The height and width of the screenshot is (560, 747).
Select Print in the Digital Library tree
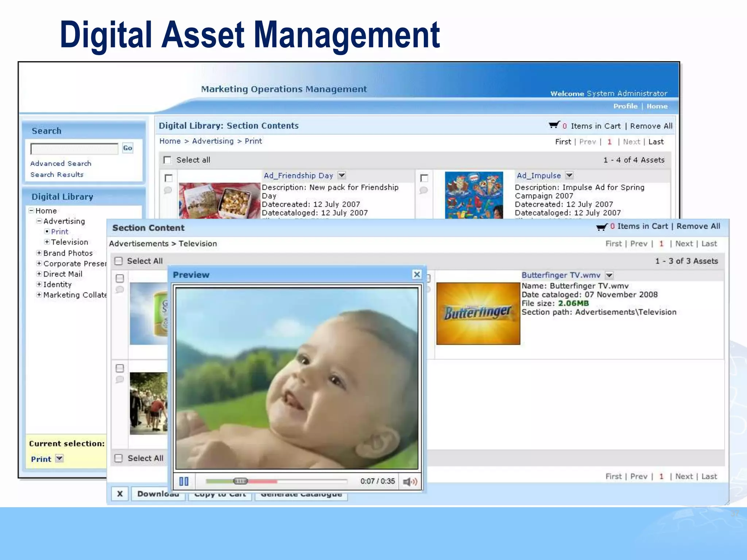pos(59,232)
